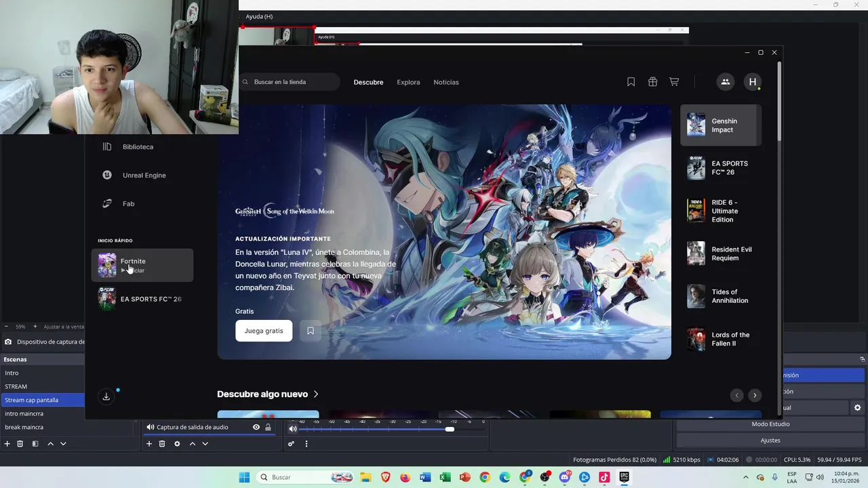The height and width of the screenshot is (488, 868).
Task: Select Genshin Impact in the carousel list
Action: pyautogui.click(x=721, y=125)
